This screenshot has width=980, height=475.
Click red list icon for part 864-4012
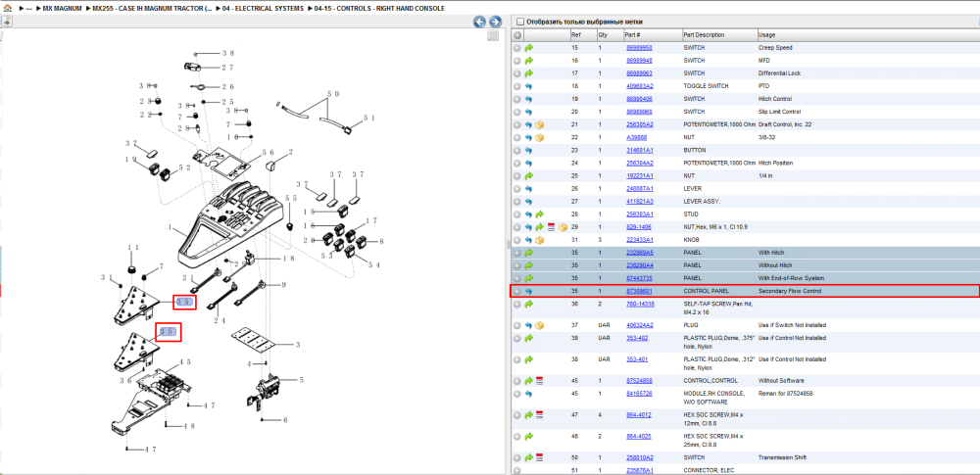tap(539, 413)
